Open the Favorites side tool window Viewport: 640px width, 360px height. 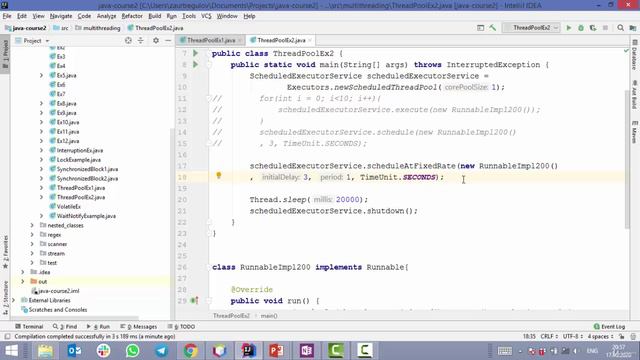coord(5,252)
